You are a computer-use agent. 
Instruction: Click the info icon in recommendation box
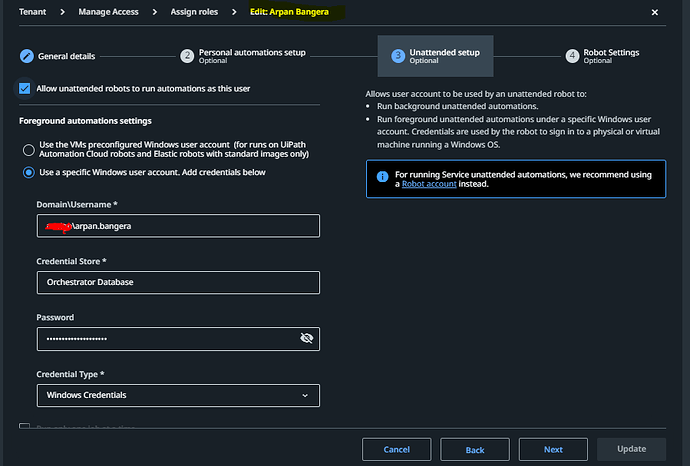click(x=382, y=175)
